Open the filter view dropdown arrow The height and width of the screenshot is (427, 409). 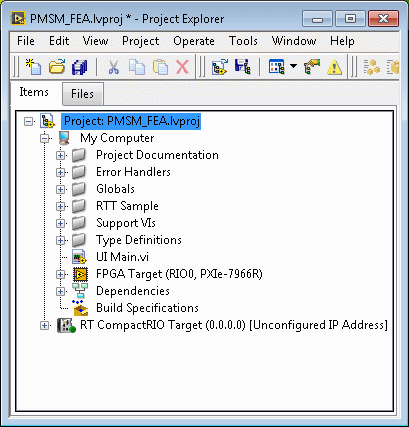[293, 66]
